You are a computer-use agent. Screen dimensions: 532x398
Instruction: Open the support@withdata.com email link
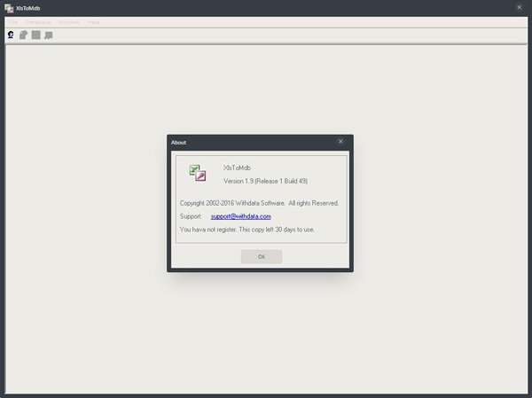click(x=241, y=216)
